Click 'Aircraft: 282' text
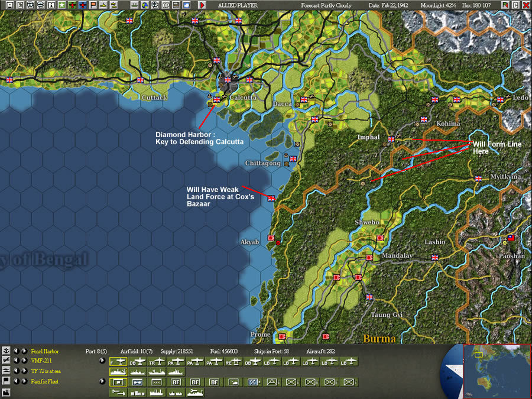This screenshot has height=399, width=532. [x=320, y=351]
